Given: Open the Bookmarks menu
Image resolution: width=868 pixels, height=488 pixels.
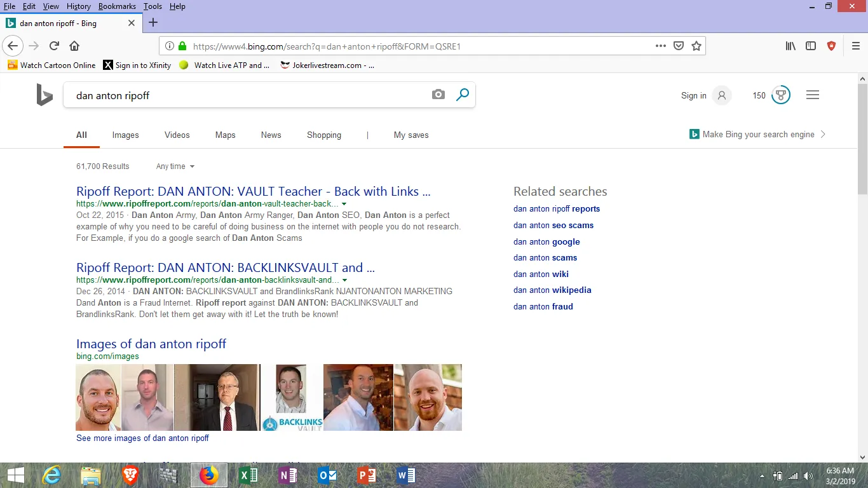Looking at the screenshot, I should click(x=117, y=6).
